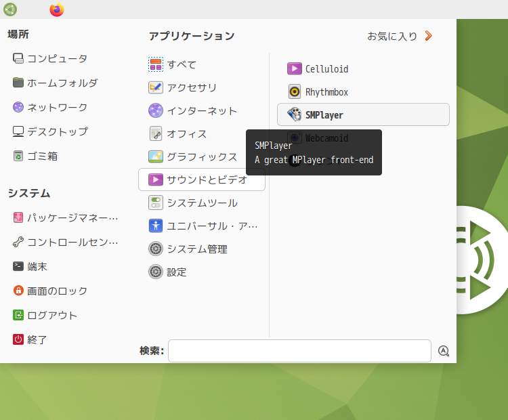Click inside the 検索 search field
The height and width of the screenshot is (420, 508).
click(299, 351)
